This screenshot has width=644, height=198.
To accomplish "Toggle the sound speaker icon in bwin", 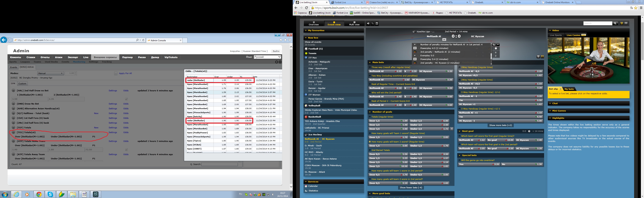I will coord(368,24).
